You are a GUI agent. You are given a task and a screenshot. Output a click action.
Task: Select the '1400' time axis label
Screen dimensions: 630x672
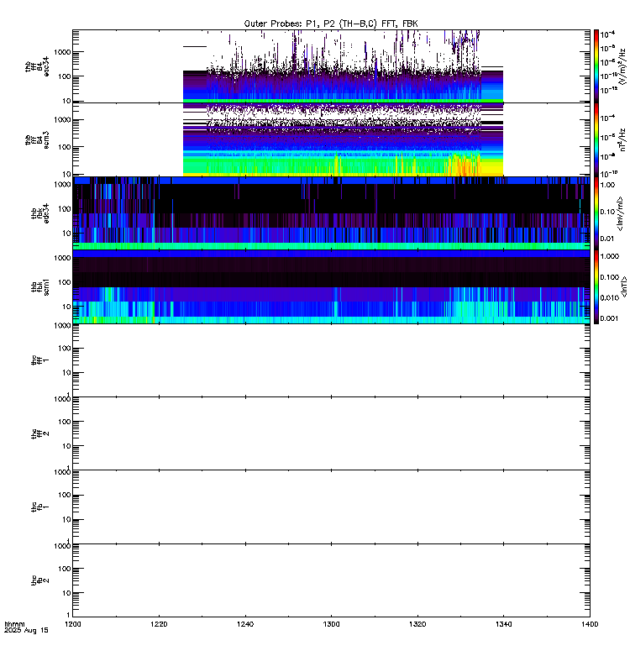click(x=590, y=624)
